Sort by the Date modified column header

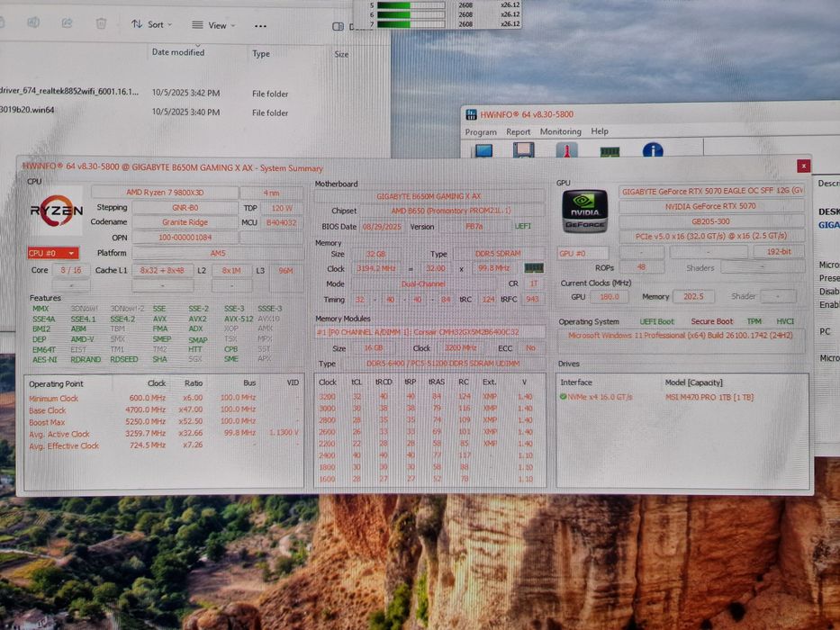point(178,52)
